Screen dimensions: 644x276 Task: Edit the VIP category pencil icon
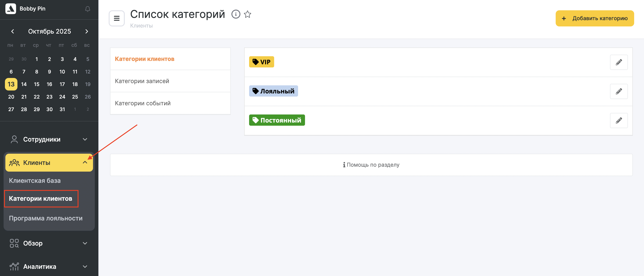[x=619, y=62]
